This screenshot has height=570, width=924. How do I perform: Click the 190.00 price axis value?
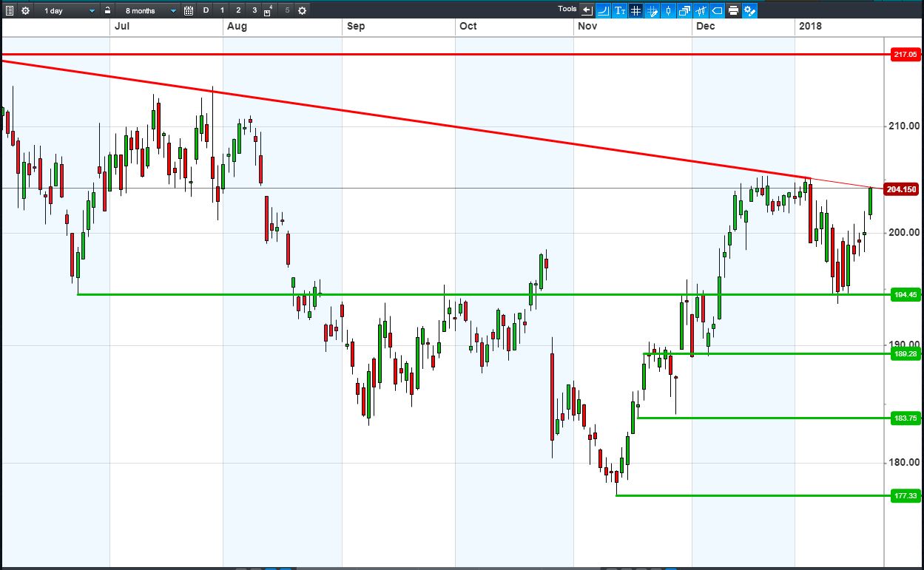904,345
